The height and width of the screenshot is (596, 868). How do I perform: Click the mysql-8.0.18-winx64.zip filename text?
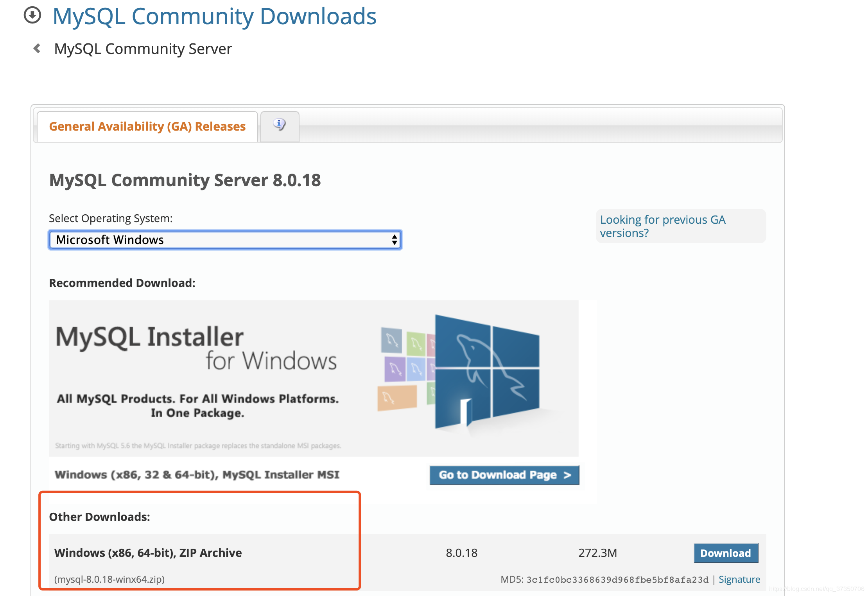pyautogui.click(x=109, y=579)
